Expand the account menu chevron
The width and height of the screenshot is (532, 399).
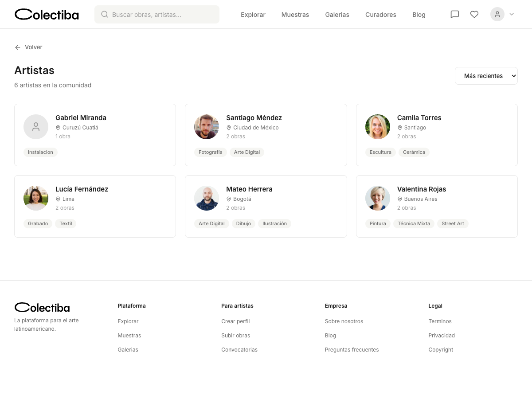(512, 14)
